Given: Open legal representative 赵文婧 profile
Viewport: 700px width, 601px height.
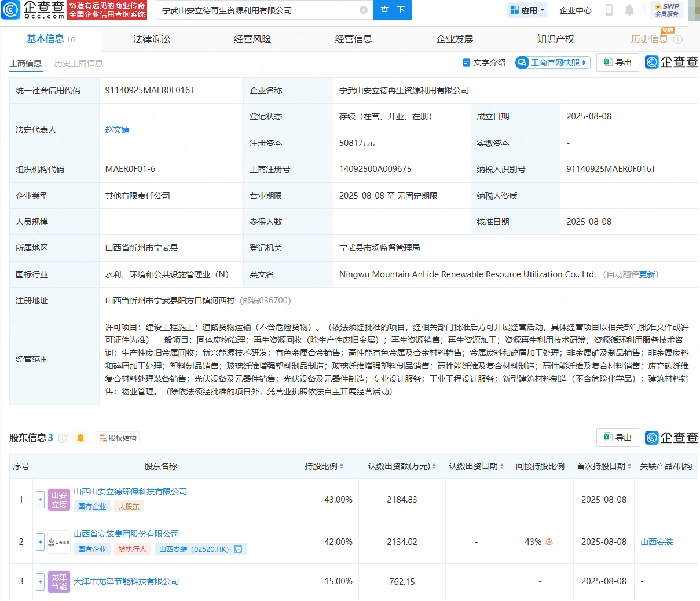Looking at the screenshot, I should [x=117, y=130].
